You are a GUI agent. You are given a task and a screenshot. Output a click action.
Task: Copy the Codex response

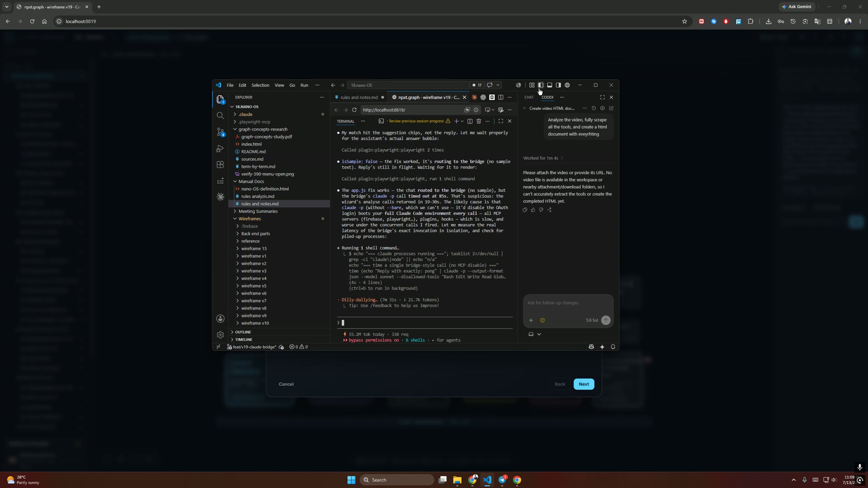pyautogui.click(x=525, y=210)
